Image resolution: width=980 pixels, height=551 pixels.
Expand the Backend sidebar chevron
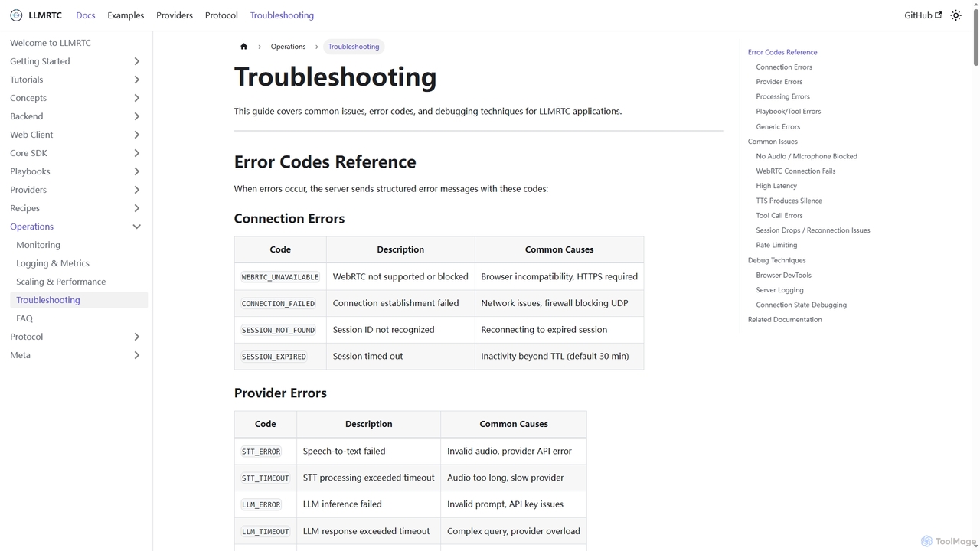[136, 116]
